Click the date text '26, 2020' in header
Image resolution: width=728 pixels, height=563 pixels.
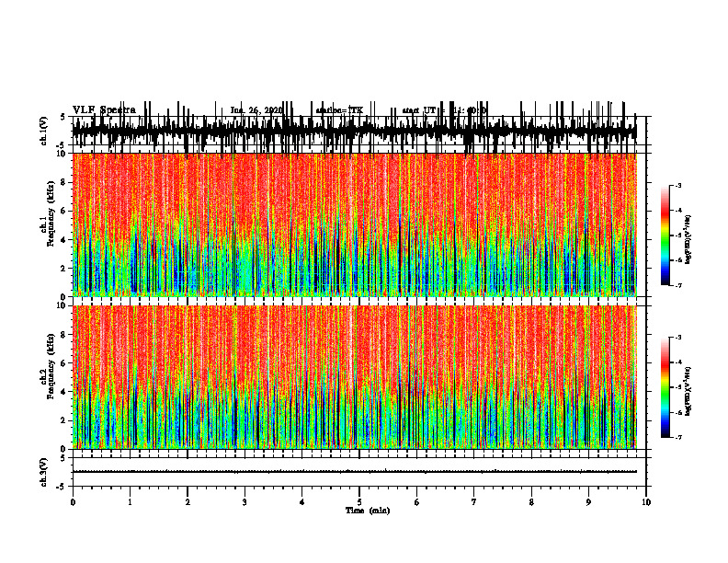pyautogui.click(x=264, y=110)
